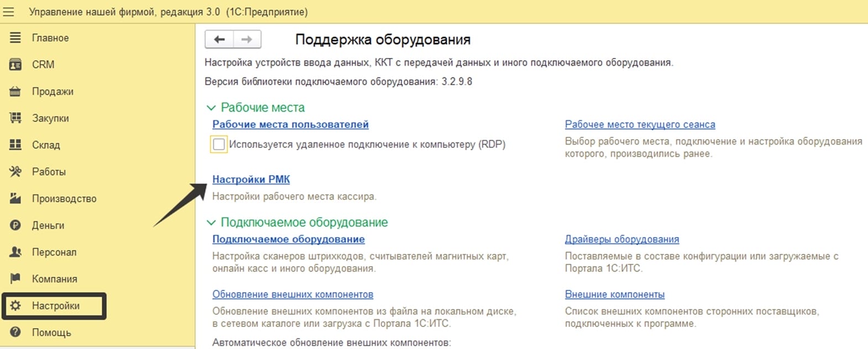Click the Компания flag icon

15,278
